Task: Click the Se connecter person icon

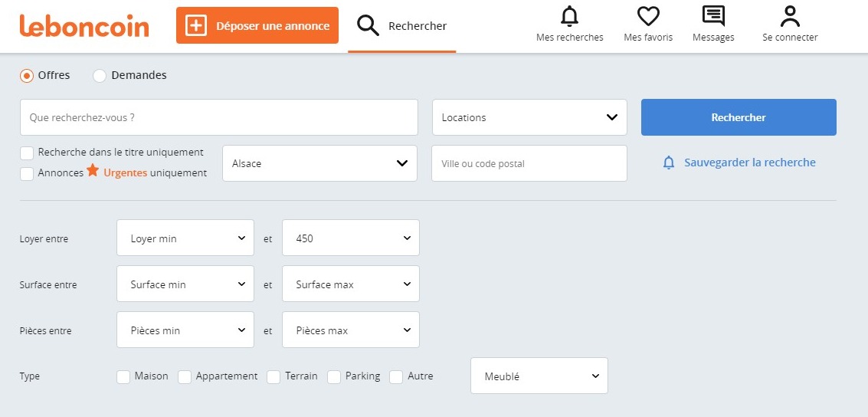Action: (790, 16)
